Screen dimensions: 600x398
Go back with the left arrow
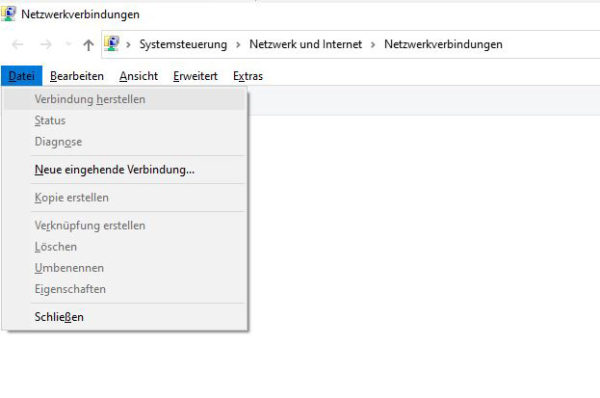18,45
